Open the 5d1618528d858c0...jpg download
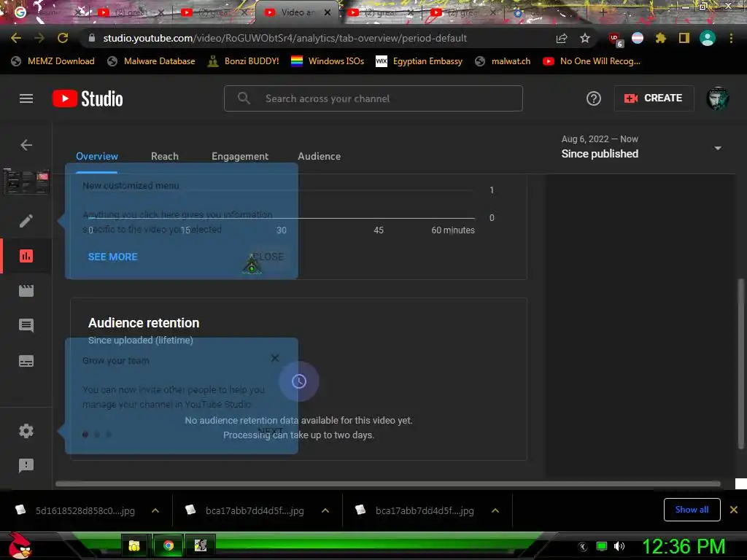 click(x=76, y=510)
